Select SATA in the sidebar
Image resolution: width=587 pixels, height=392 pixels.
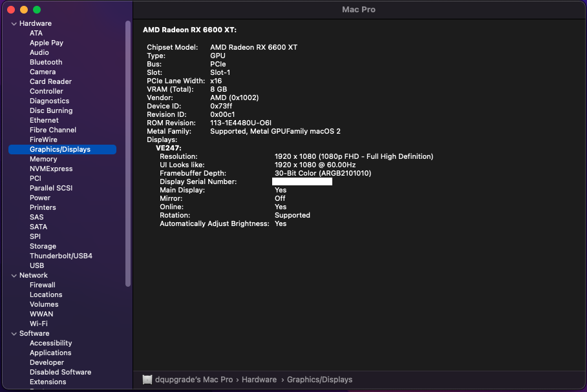(x=38, y=227)
